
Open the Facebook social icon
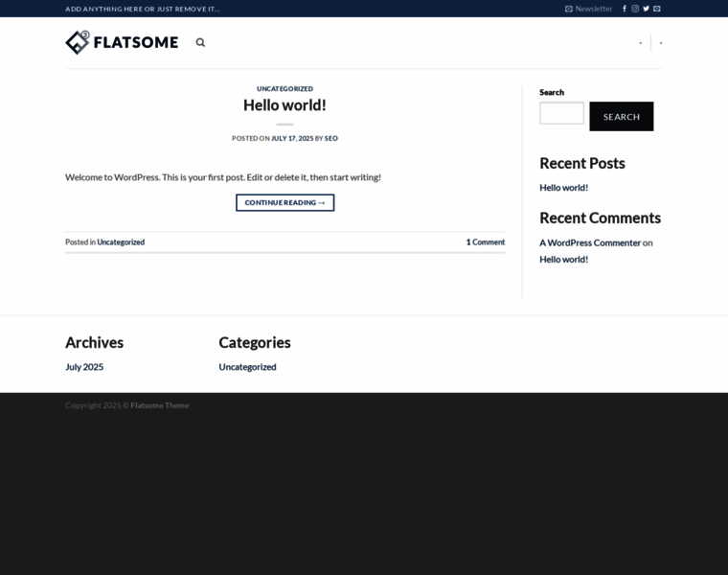pos(625,9)
